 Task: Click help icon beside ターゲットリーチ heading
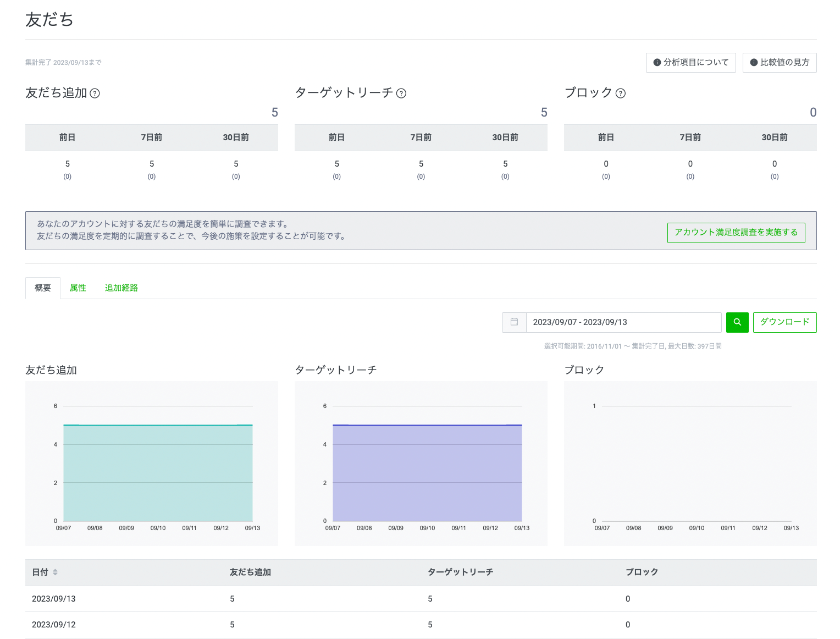point(401,93)
